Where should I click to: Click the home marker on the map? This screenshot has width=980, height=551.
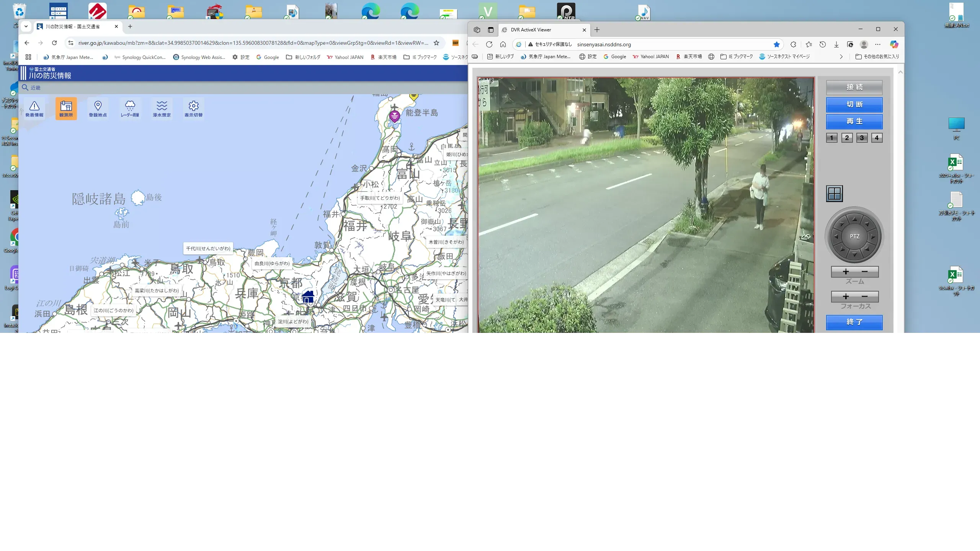pos(308,297)
